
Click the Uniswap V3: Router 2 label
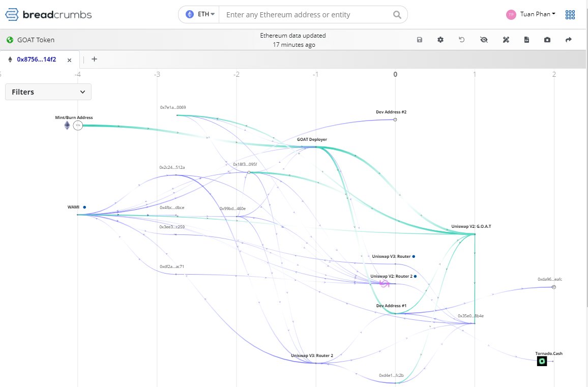[312, 355]
